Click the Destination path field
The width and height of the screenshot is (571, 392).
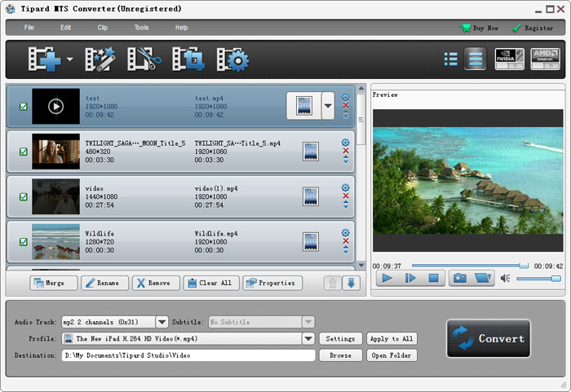click(188, 355)
